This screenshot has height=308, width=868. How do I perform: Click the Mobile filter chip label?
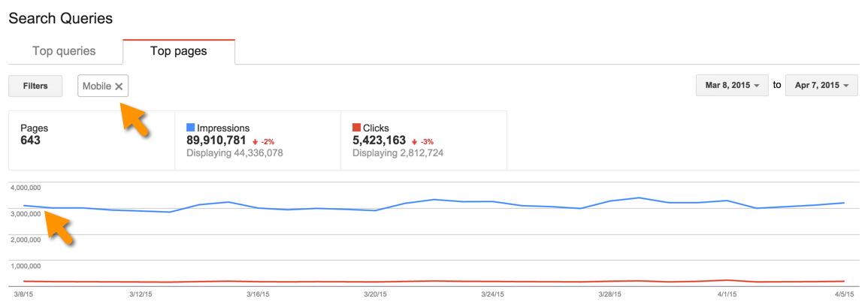97,86
